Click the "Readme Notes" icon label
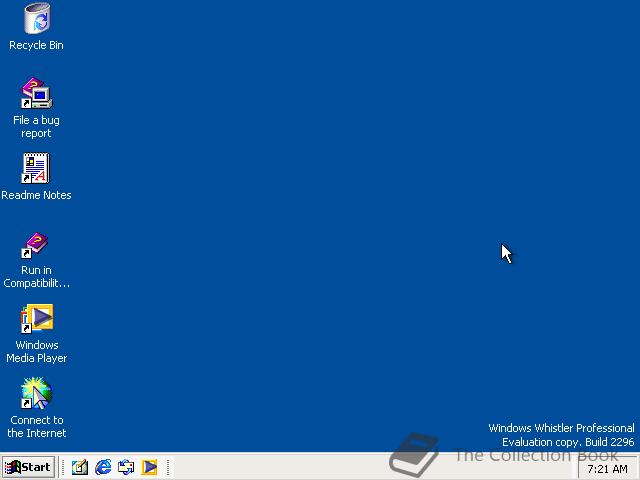 tap(36, 195)
